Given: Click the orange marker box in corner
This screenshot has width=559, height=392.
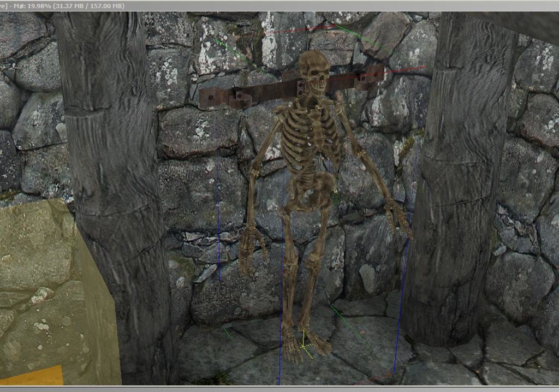Looking at the screenshot, I should coord(31,376).
